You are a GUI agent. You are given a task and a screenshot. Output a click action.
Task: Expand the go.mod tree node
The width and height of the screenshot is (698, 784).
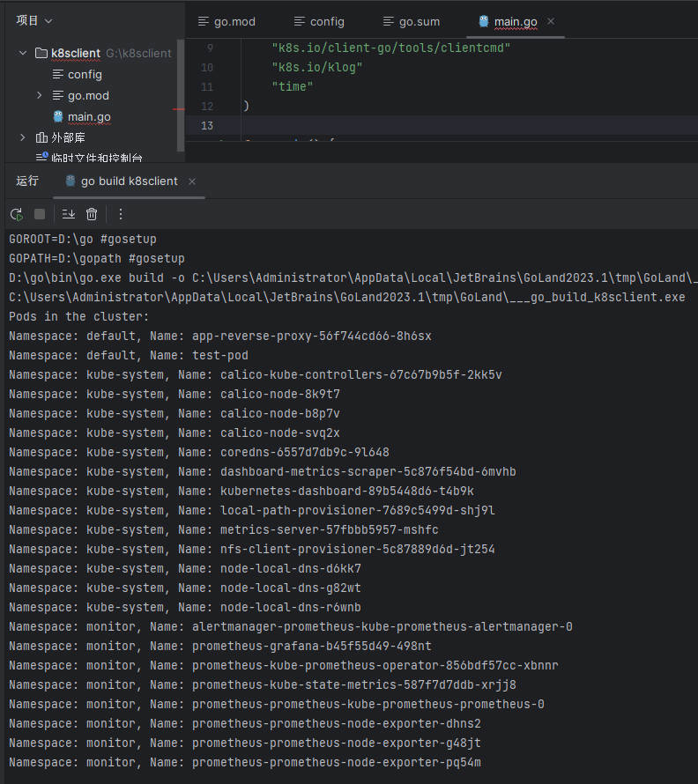pyautogui.click(x=39, y=95)
